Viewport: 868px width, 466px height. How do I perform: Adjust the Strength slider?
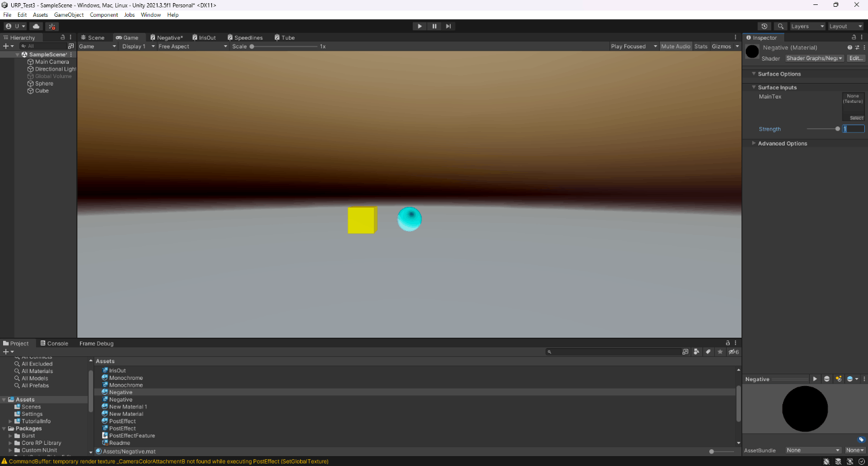[823, 129]
